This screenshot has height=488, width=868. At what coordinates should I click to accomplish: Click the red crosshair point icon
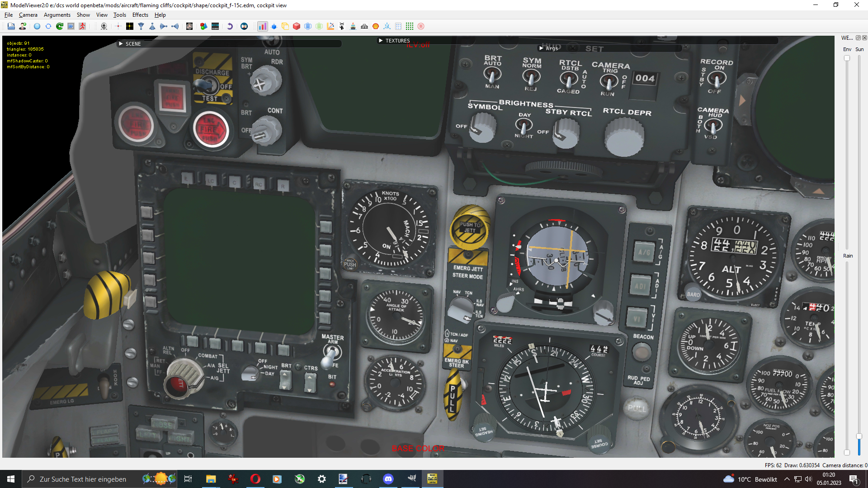[118, 26]
